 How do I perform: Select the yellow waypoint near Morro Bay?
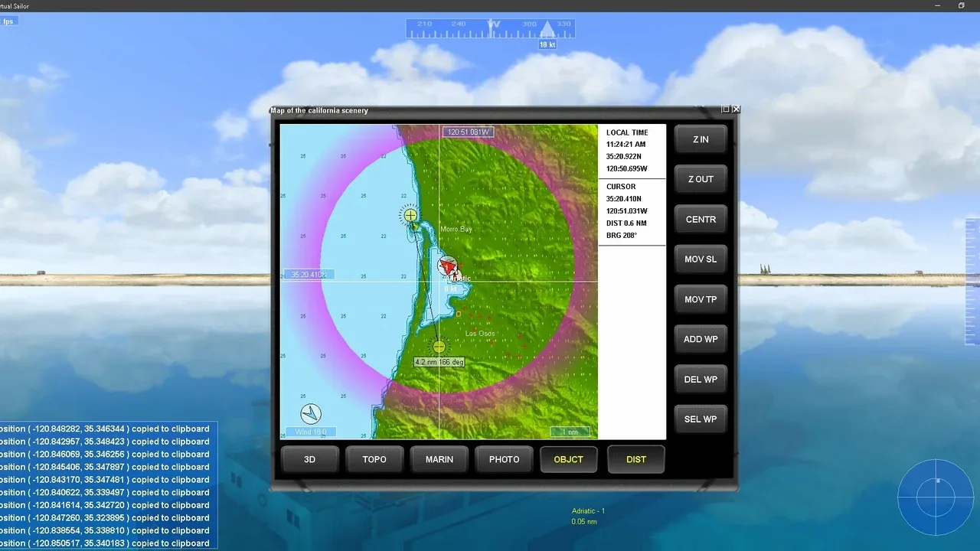(410, 215)
